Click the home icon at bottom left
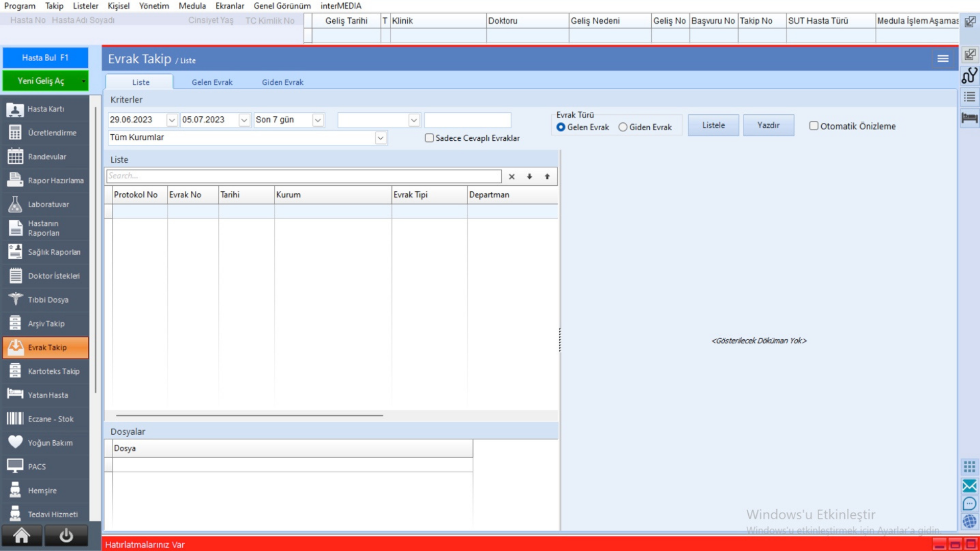Image resolution: width=980 pixels, height=551 pixels. coord(21,536)
